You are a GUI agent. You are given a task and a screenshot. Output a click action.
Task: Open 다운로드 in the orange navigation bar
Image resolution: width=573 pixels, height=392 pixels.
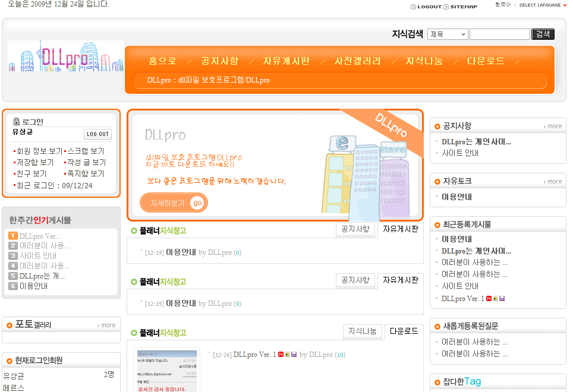[x=486, y=61]
